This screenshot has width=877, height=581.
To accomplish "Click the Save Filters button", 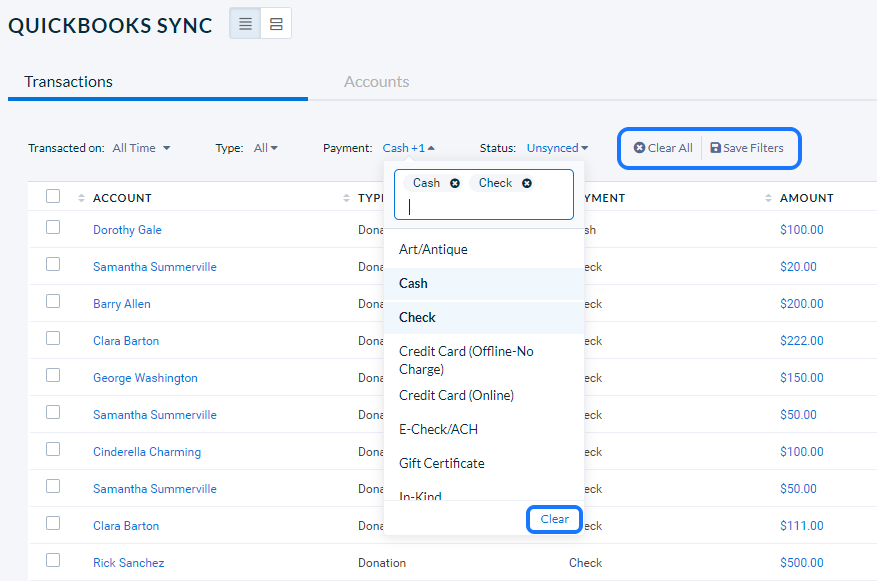I will coord(747,148).
